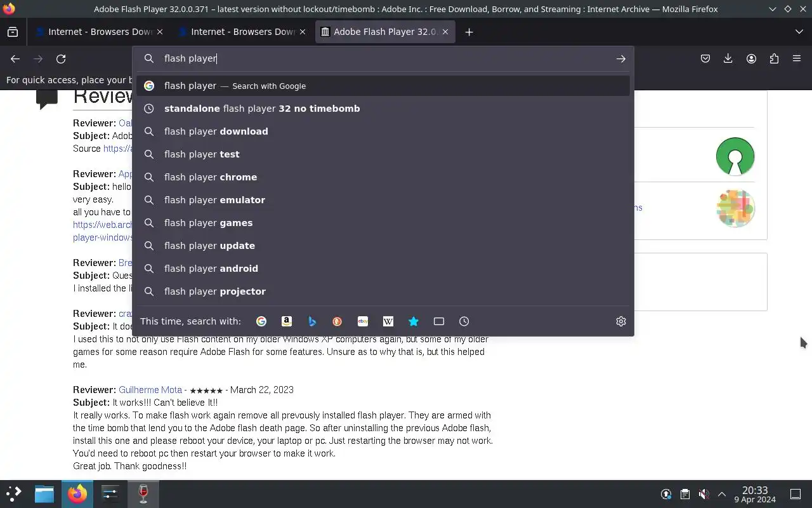Search with Amazon engine icon
This screenshot has height=508, width=812.
287,321
